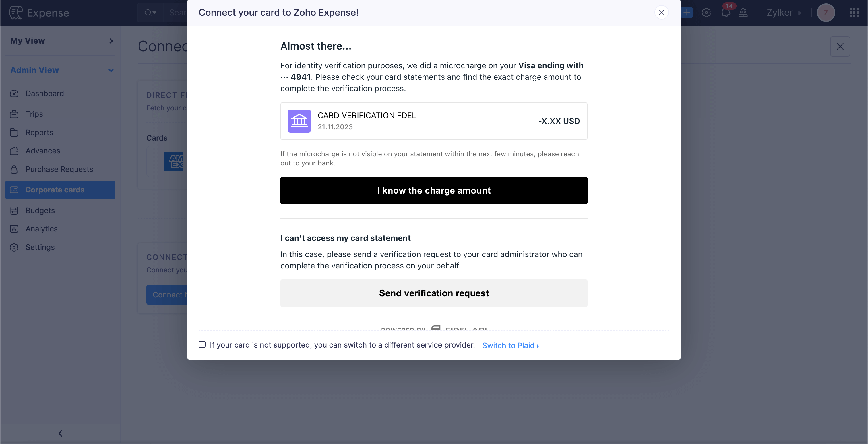Open the Zoho apps grid
Image resolution: width=868 pixels, height=444 pixels.
click(x=854, y=13)
